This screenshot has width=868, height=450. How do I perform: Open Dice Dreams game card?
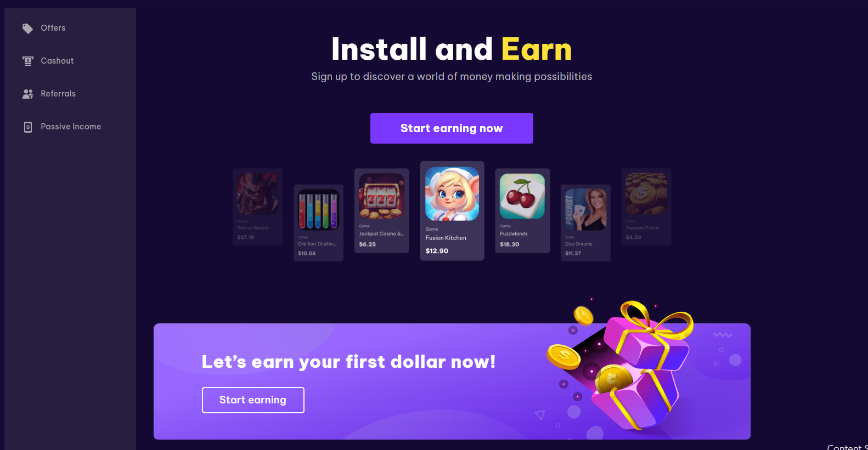[585, 223]
